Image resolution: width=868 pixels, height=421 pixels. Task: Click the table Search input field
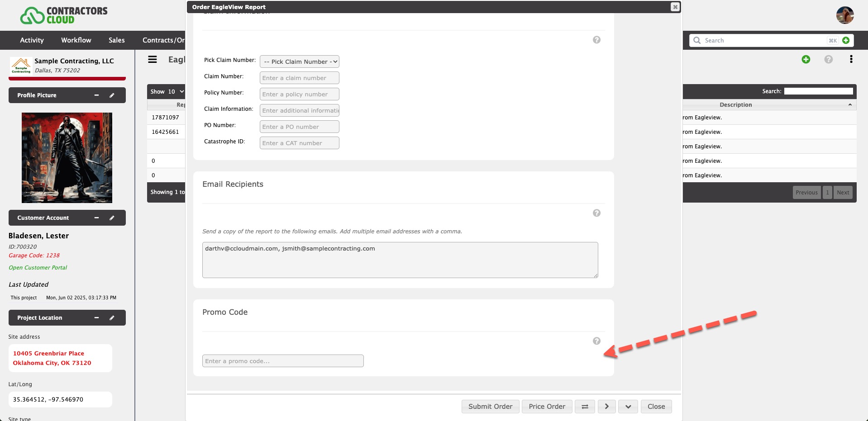pyautogui.click(x=818, y=91)
